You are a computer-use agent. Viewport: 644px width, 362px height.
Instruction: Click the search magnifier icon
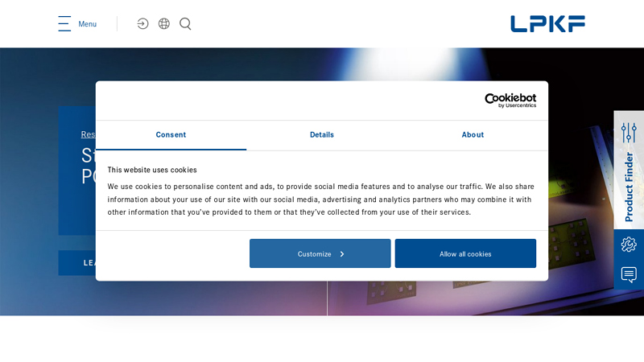pos(185,23)
